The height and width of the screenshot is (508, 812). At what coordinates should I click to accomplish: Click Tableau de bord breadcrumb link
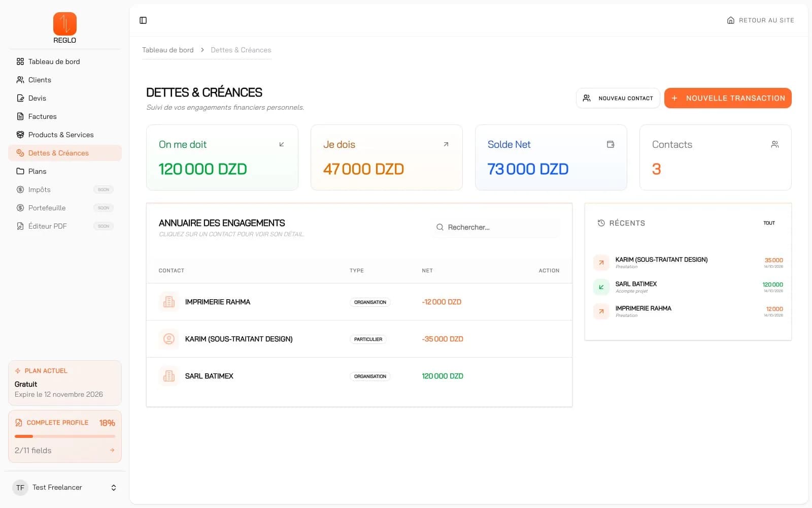pos(167,50)
